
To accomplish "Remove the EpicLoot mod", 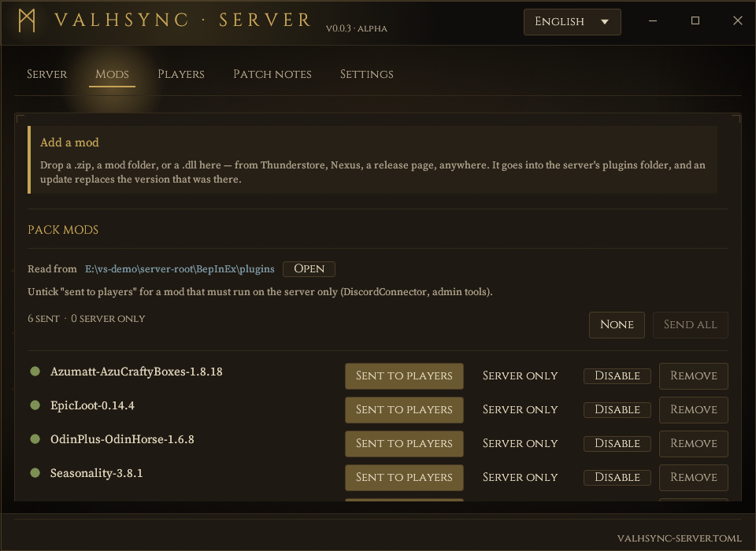I will tap(693, 410).
